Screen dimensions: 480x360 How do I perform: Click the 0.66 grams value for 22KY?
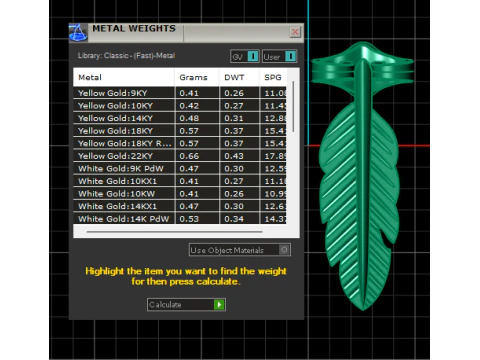189,156
